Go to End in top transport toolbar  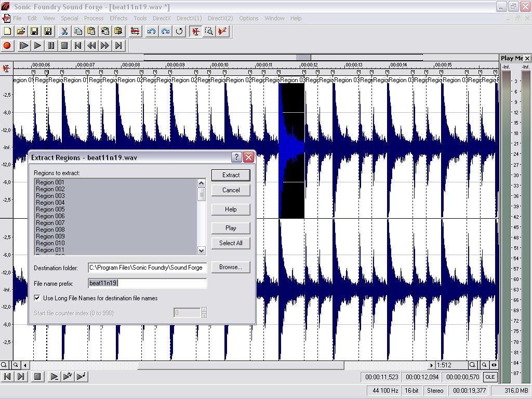click(118, 46)
